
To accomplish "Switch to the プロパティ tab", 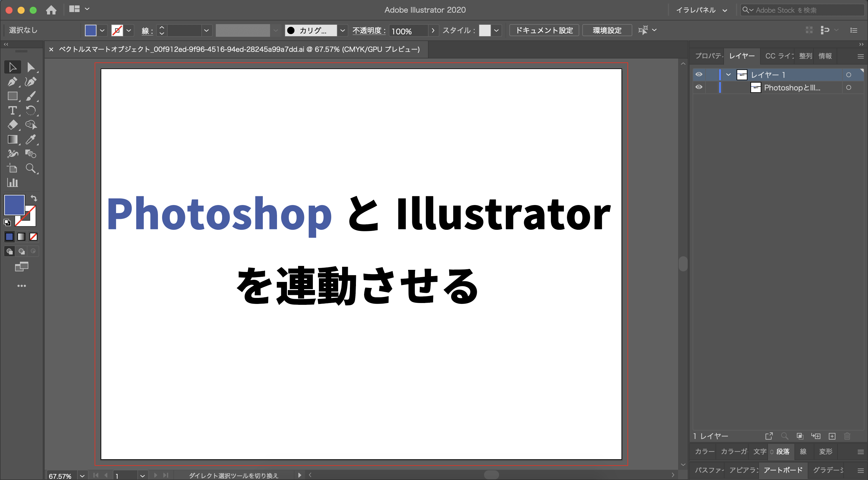I will click(708, 56).
